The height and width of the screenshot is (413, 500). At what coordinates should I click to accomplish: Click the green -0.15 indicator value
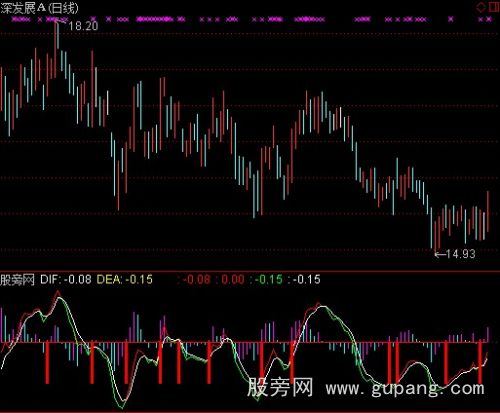[x=269, y=279]
